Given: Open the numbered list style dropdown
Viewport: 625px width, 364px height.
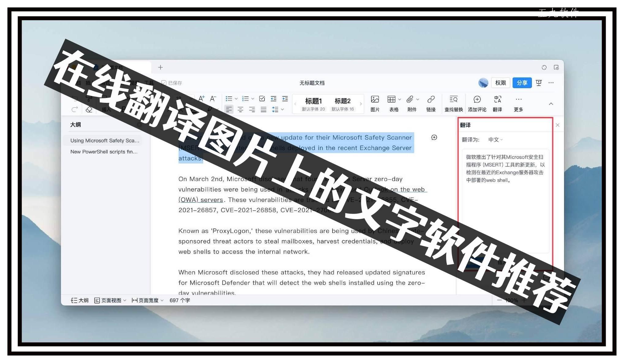Looking at the screenshot, I should [253, 99].
